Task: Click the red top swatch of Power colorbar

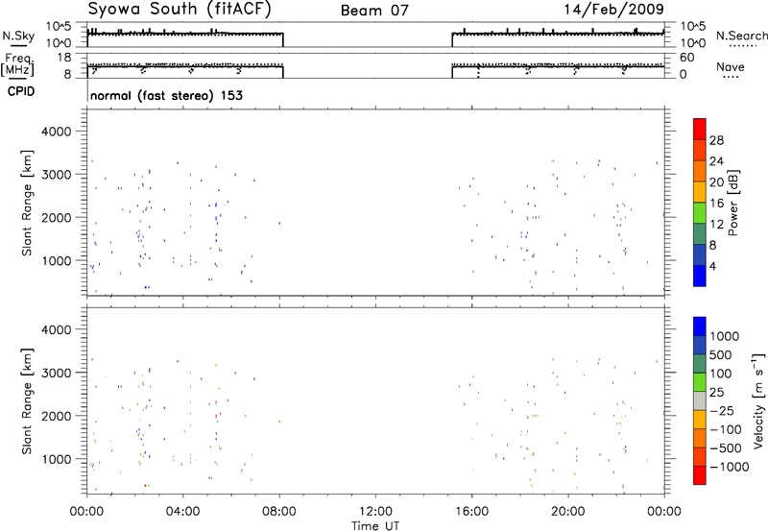Action: pos(700,129)
